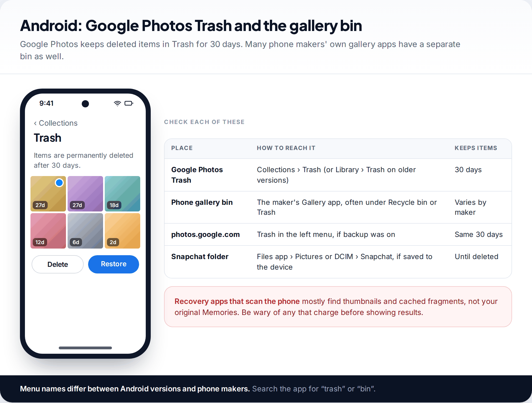
Task: Click the 12d badge on pink photo
Action: point(40,242)
